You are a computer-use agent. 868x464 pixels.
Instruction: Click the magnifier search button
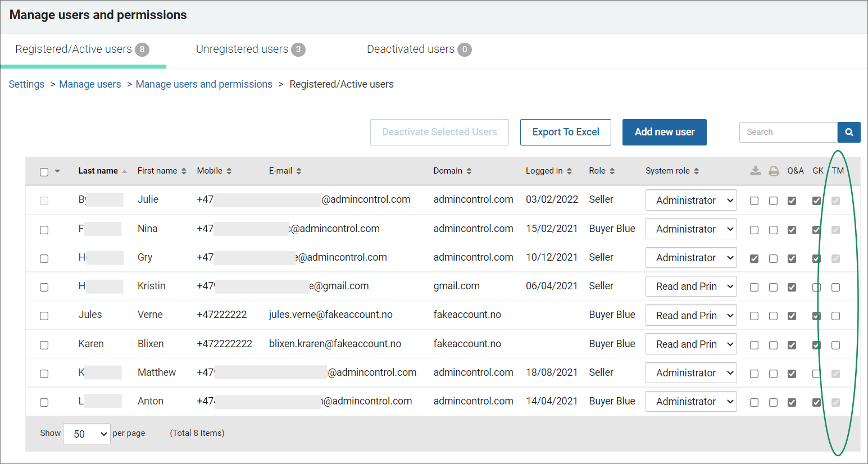pos(849,132)
